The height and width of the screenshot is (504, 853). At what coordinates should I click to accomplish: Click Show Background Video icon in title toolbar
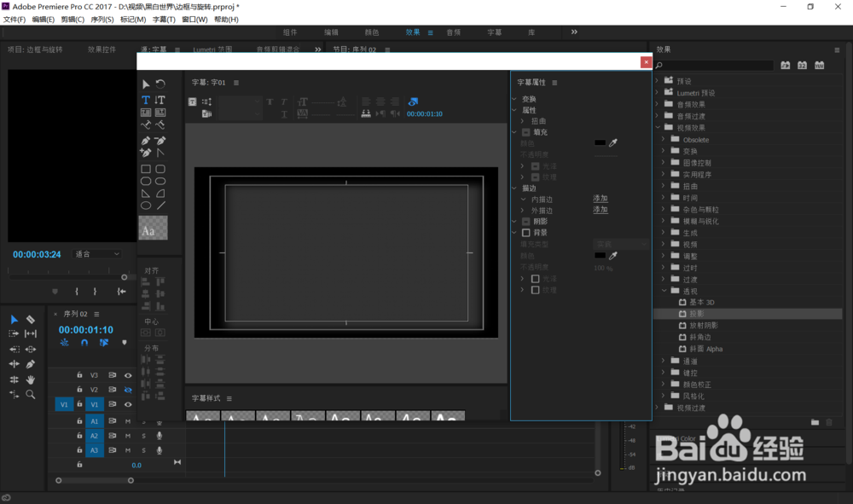(x=413, y=101)
